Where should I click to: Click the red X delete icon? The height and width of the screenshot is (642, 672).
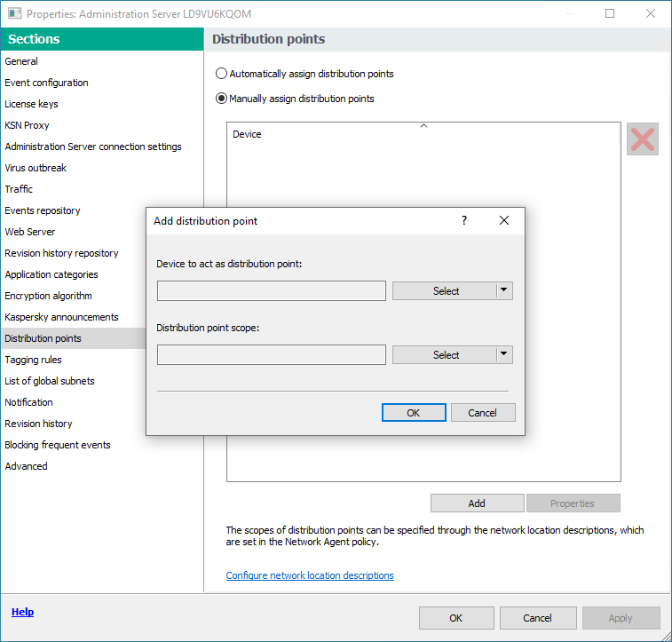point(642,139)
